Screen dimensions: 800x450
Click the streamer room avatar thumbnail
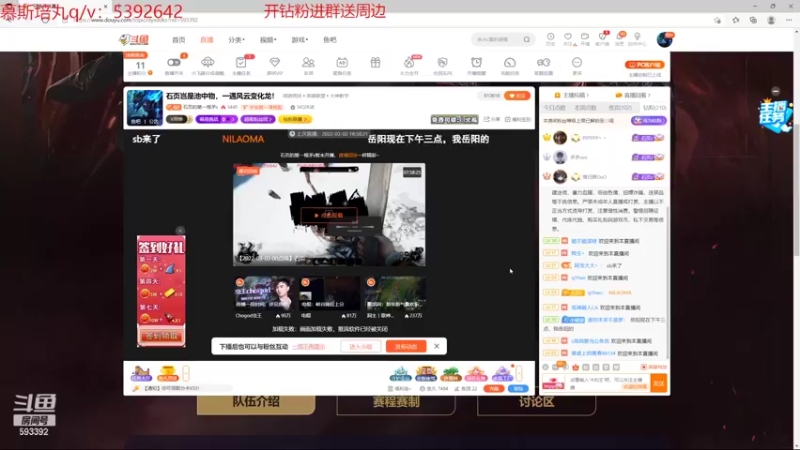(145, 108)
